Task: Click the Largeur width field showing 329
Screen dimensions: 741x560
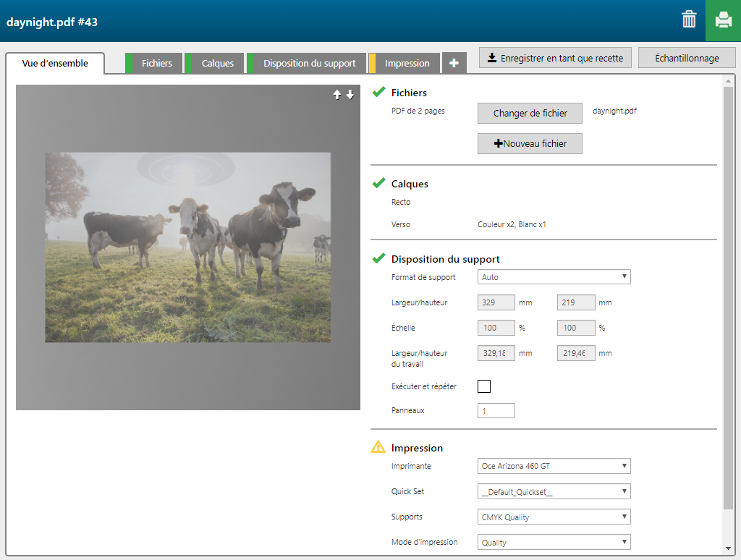Action: pyautogui.click(x=496, y=302)
